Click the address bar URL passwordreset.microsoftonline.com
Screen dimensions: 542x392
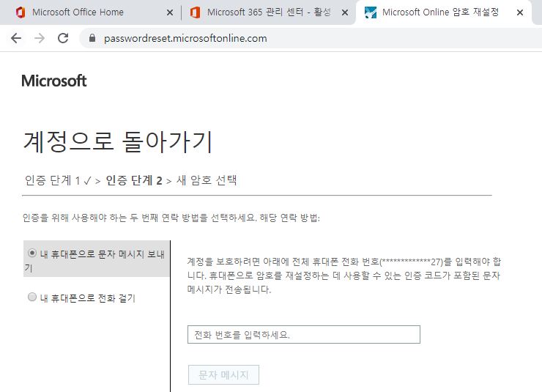(x=185, y=38)
